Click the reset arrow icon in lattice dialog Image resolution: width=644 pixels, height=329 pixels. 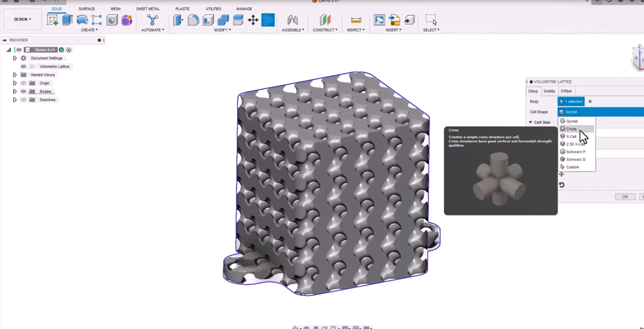pos(561,185)
